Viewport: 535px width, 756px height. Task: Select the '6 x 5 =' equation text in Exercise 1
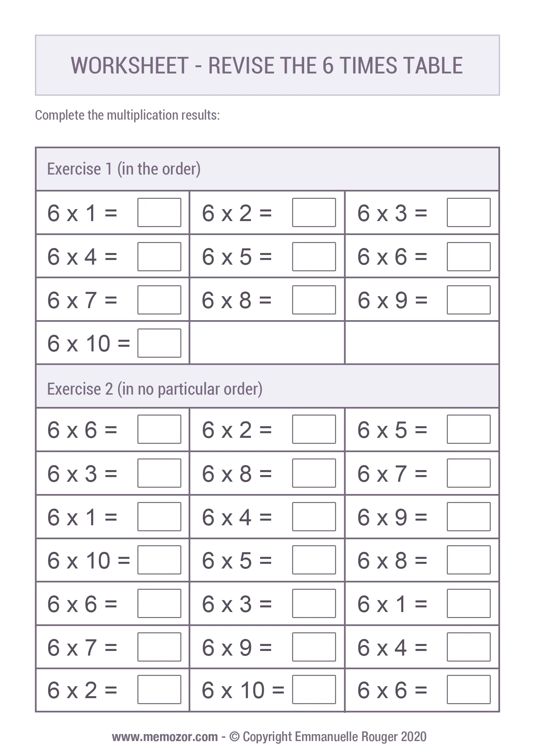237,257
